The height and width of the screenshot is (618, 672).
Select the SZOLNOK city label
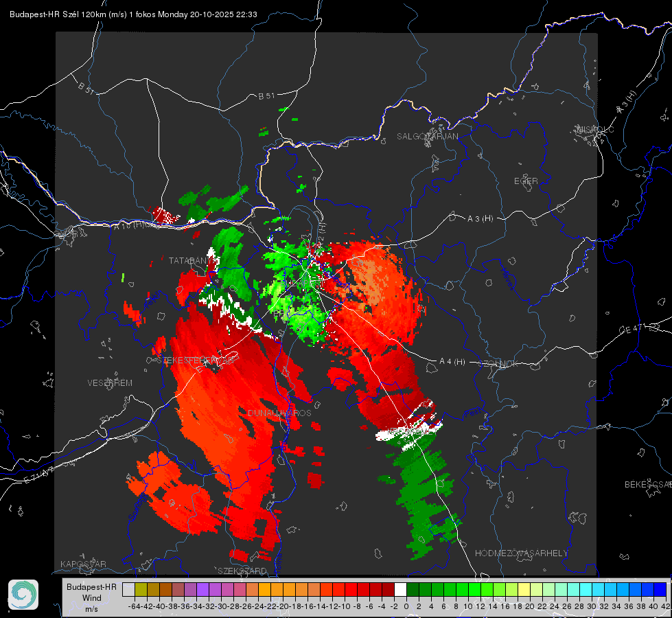(x=498, y=364)
